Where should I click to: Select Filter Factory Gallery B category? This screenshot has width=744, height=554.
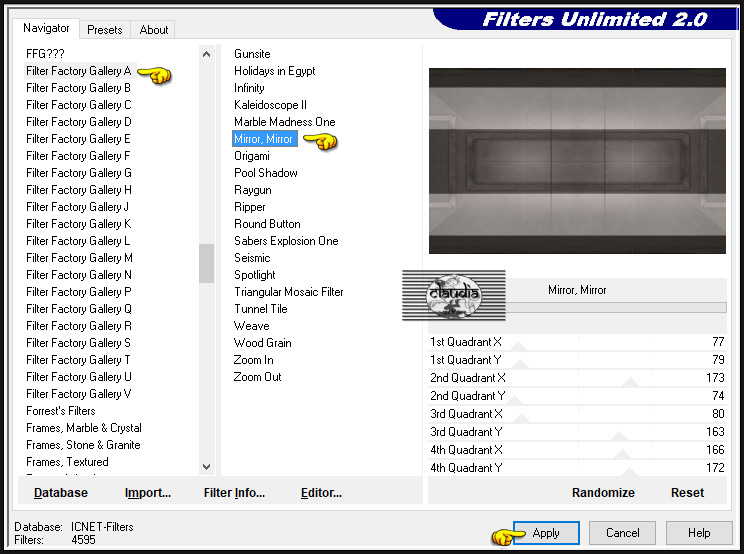pyautogui.click(x=78, y=88)
